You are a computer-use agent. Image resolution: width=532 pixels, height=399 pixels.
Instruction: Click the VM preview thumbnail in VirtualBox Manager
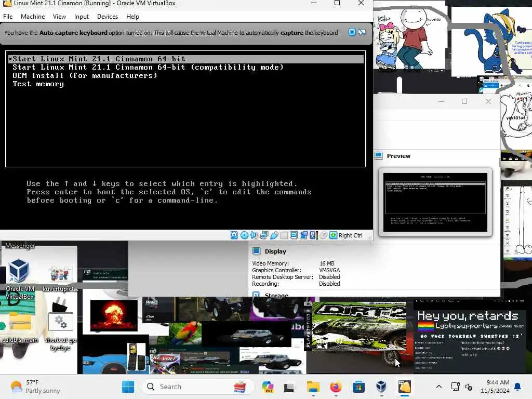tap(435, 202)
